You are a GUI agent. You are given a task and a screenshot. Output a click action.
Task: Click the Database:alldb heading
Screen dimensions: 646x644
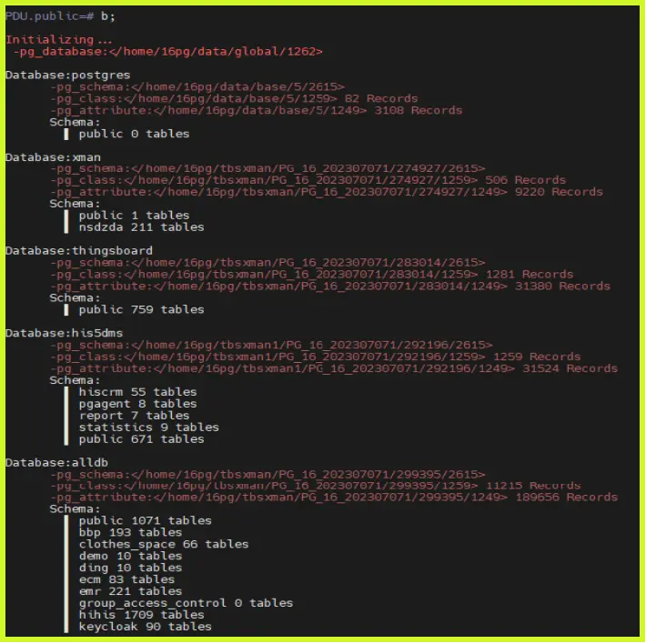pos(56,463)
